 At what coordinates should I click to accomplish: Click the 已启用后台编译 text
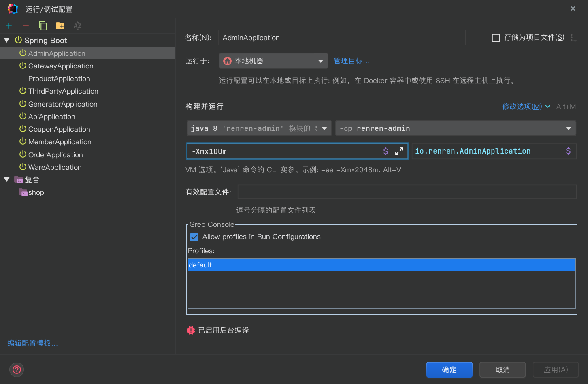(224, 330)
